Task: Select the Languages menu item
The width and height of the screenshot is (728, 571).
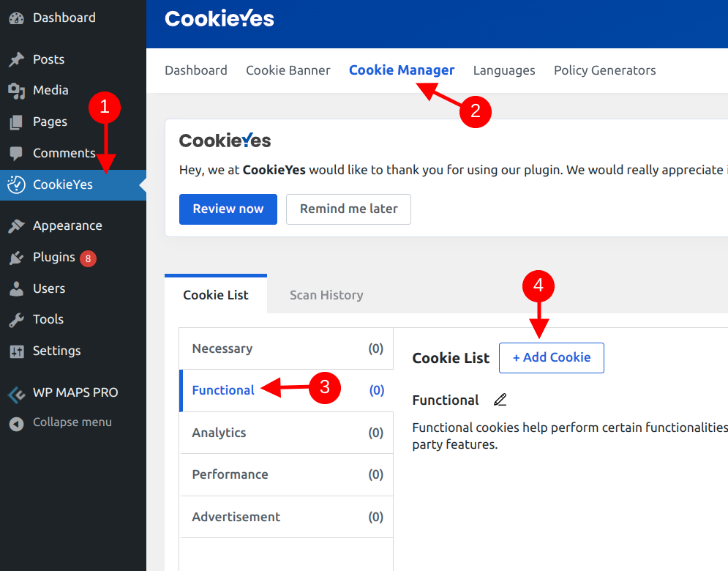Action: tap(503, 70)
